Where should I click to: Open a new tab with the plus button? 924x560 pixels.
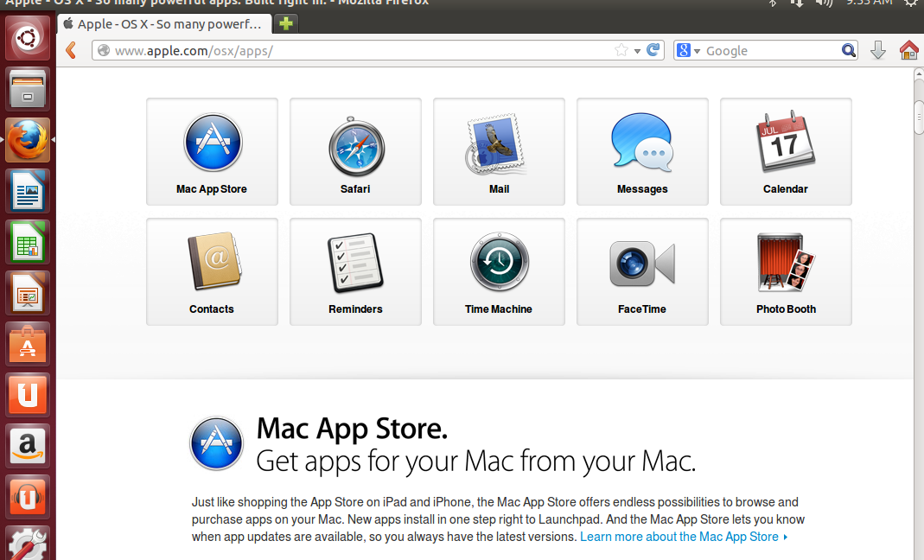tap(286, 24)
